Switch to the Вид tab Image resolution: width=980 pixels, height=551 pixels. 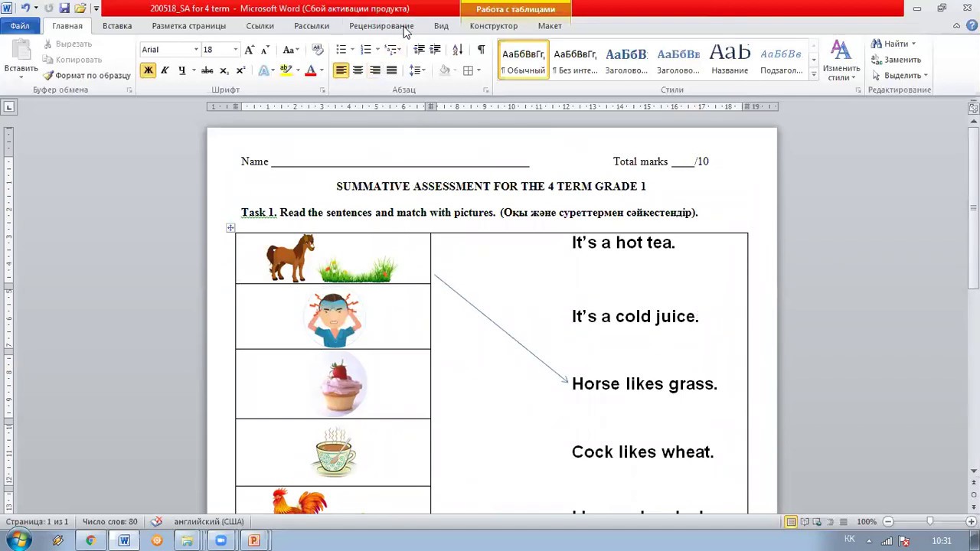[441, 26]
